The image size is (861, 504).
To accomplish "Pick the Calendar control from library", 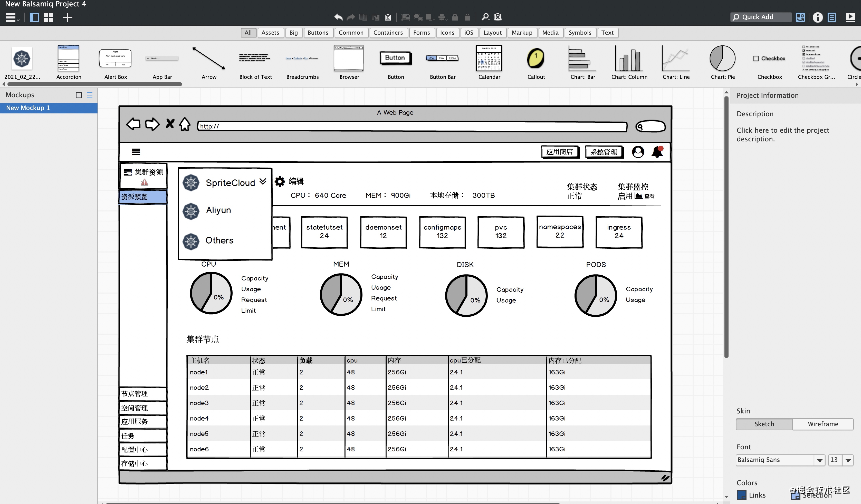I will point(489,63).
